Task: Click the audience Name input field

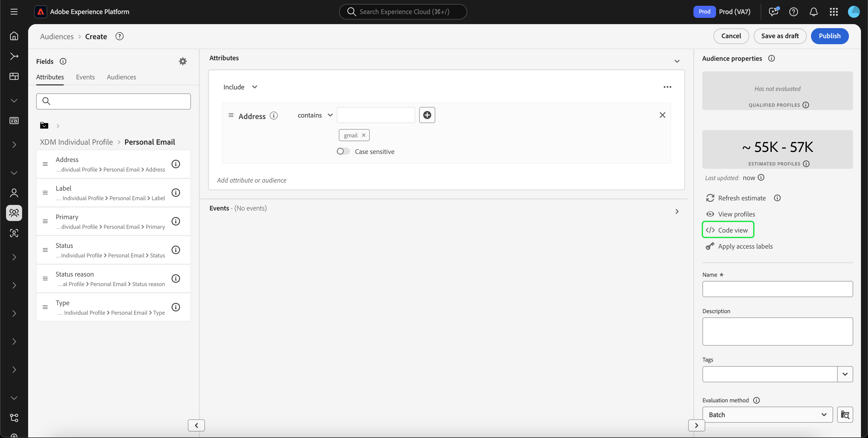Action: coord(777,289)
